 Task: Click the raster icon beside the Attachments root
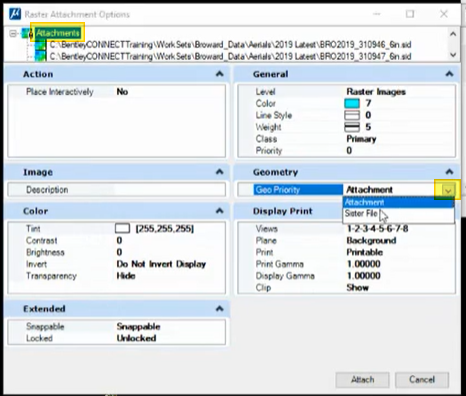(x=27, y=33)
